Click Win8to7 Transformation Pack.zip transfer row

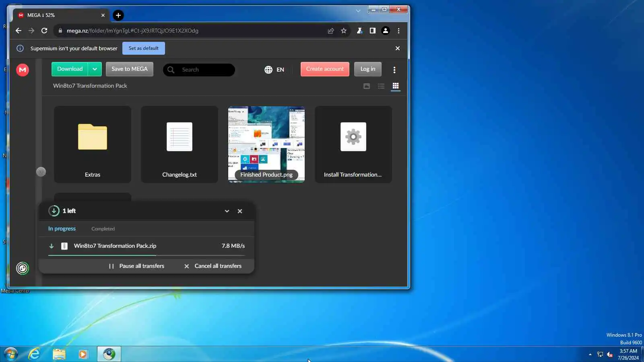147,246
